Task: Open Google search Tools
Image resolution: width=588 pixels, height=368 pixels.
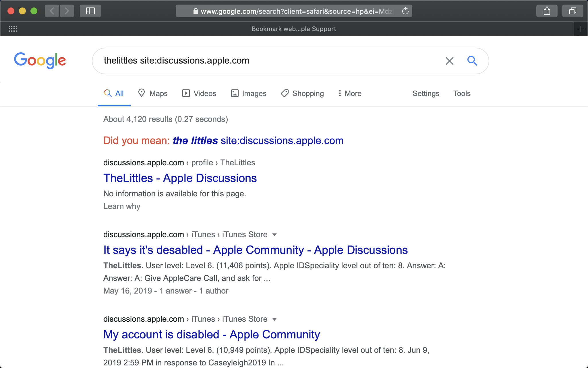Action: click(462, 93)
